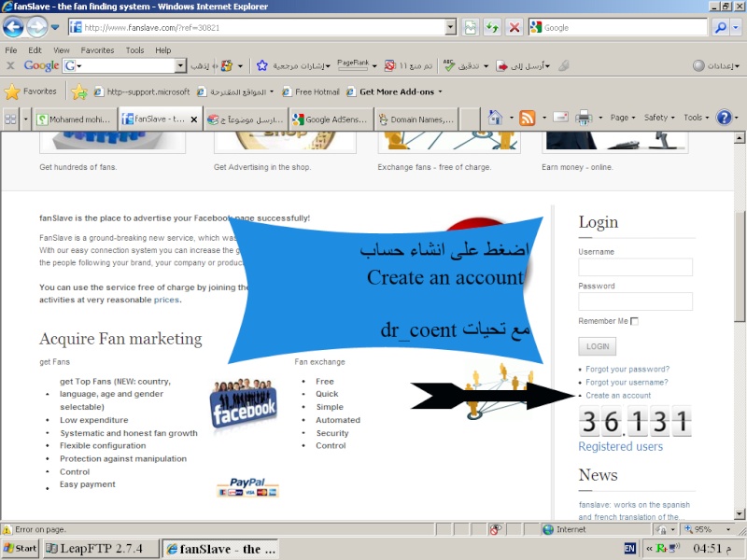747x560 pixels.
Task: Open the Tools menu in menu bar
Action: click(x=134, y=50)
